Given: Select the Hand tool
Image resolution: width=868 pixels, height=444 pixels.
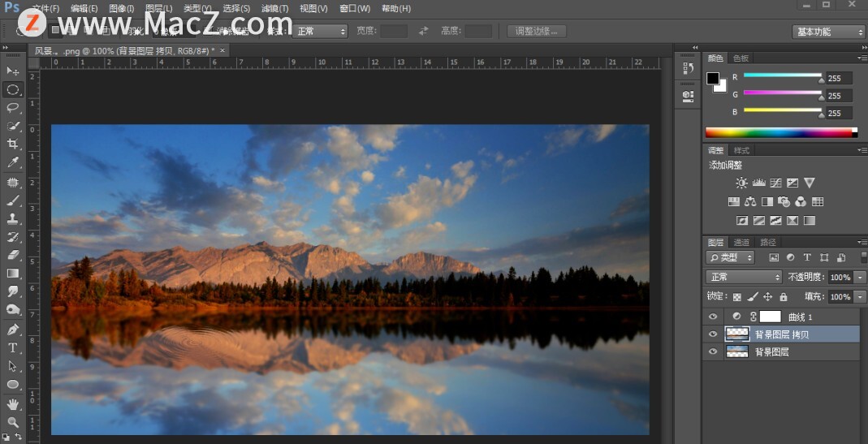Looking at the screenshot, I should 13,404.
